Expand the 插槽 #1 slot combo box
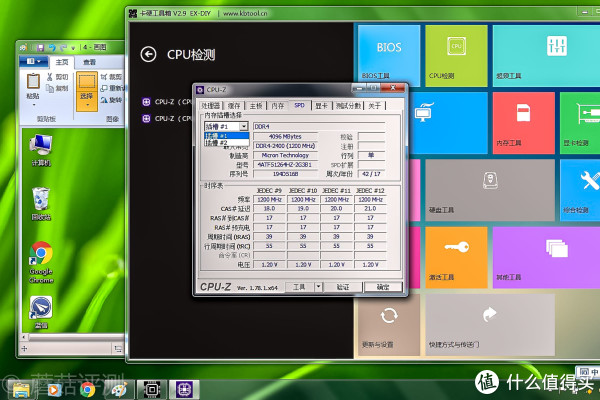Viewport: 600px width, 400px height. (x=244, y=127)
